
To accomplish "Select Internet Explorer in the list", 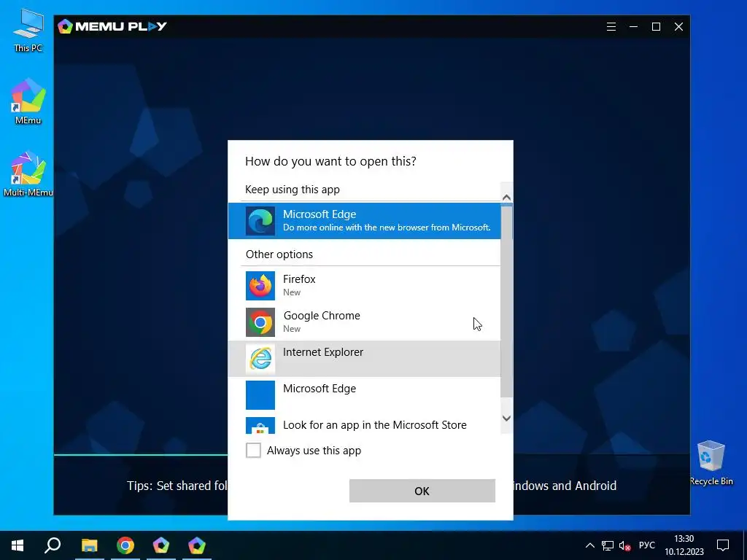I will click(365, 359).
